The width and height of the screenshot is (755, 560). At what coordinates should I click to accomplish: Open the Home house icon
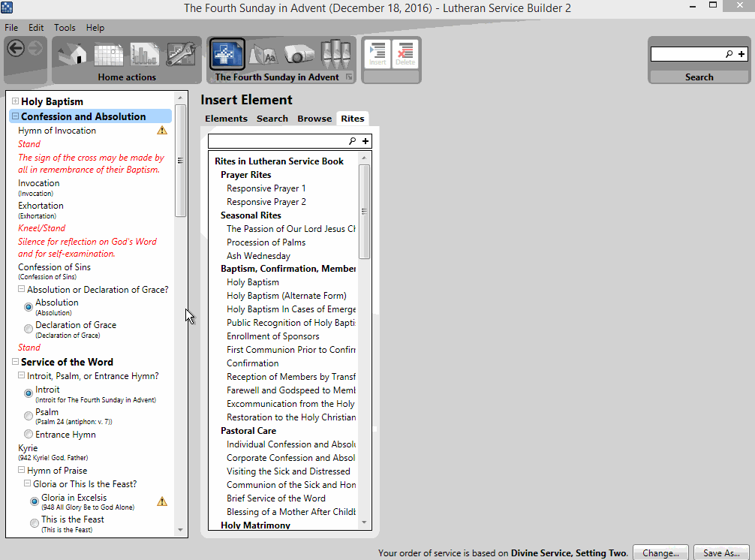tap(74, 54)
